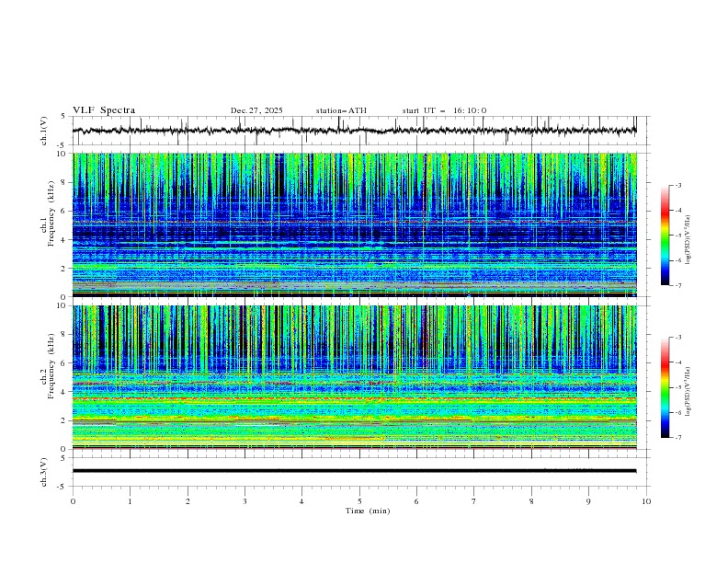Click the ch.3(V) axis label
The height and width of the screenshot is (563, 728).
tap(43, 471)
